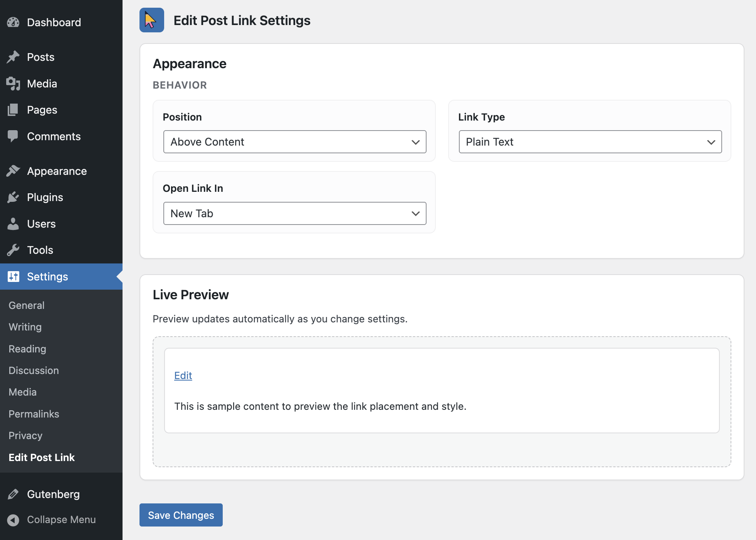Open the Open Link In dropdown
Image resolution: width=756 pixels, height=540 pixels.
294,213
